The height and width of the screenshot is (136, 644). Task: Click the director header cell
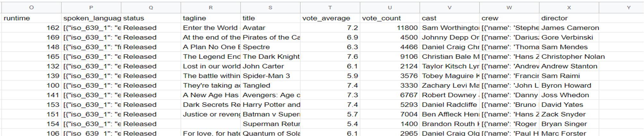pyautogui.click(x=569, y=18)
